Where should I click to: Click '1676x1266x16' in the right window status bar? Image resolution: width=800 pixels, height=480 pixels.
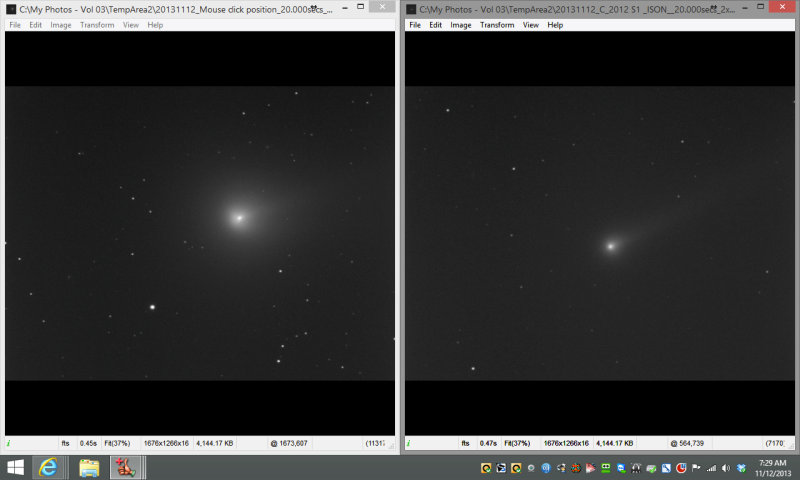pos(566,443)
